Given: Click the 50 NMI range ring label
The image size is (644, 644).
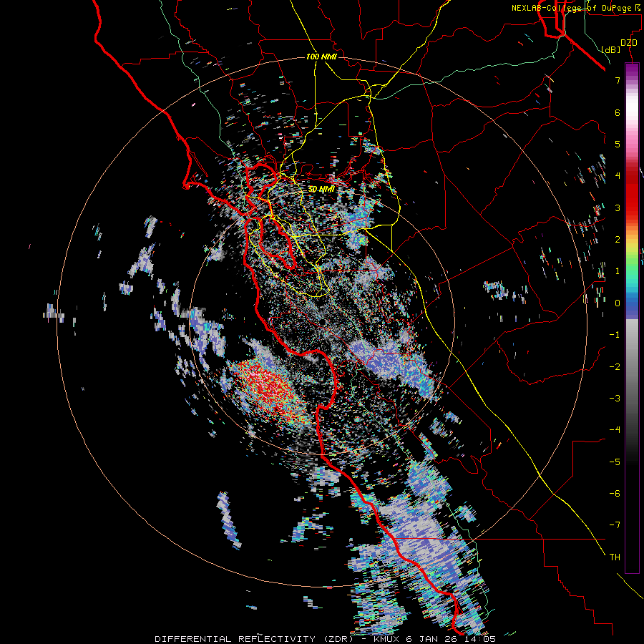Looking at the screenshot, I should pyautogui.click(x=321, y=190).
